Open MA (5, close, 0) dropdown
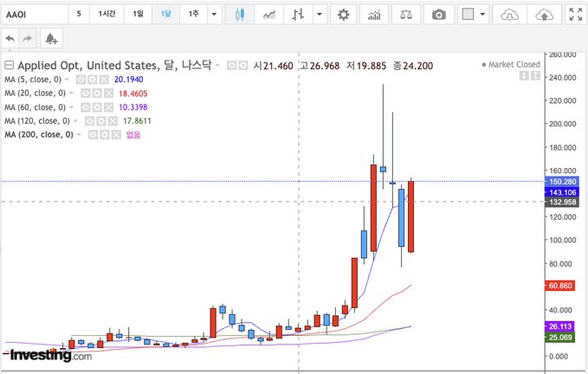The width and height of the screenshot is (588, 374). tap(67, 80)
